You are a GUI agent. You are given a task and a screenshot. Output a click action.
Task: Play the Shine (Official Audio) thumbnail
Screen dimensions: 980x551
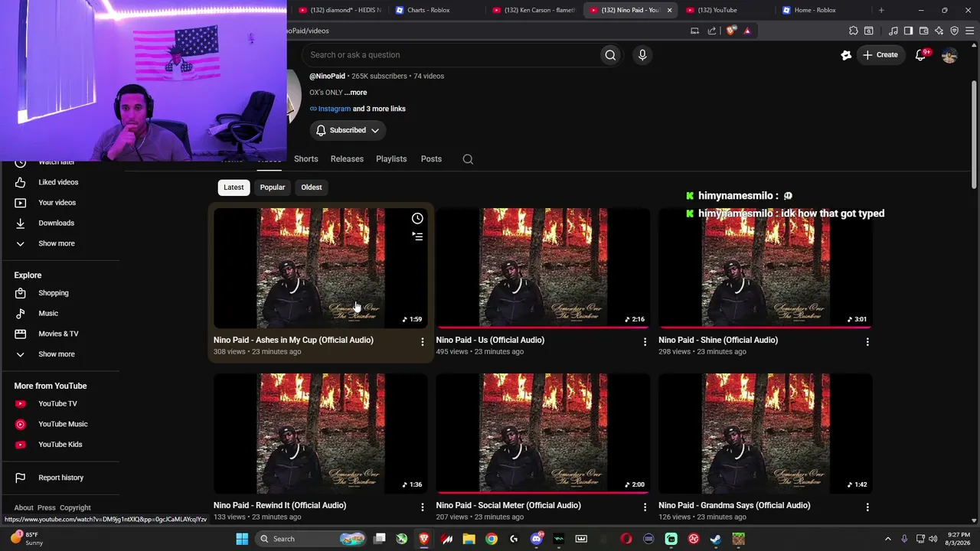pos(766,268)
